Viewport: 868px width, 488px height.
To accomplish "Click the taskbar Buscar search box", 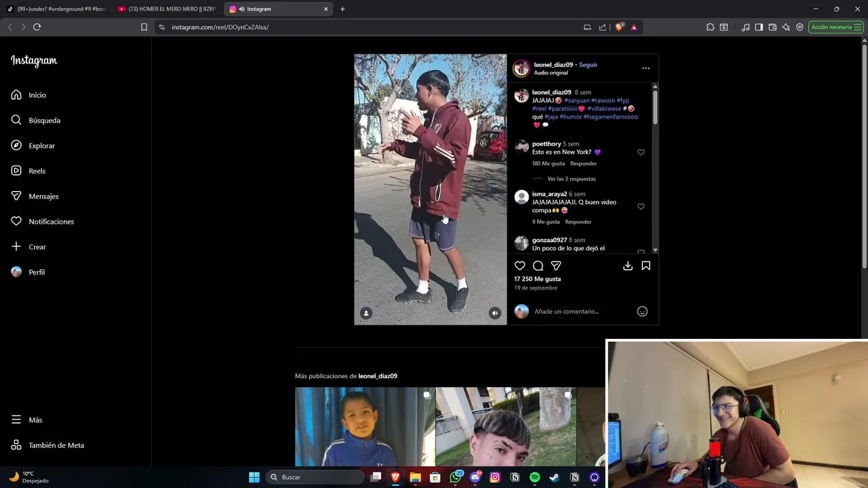I will [x=315, y=477].
